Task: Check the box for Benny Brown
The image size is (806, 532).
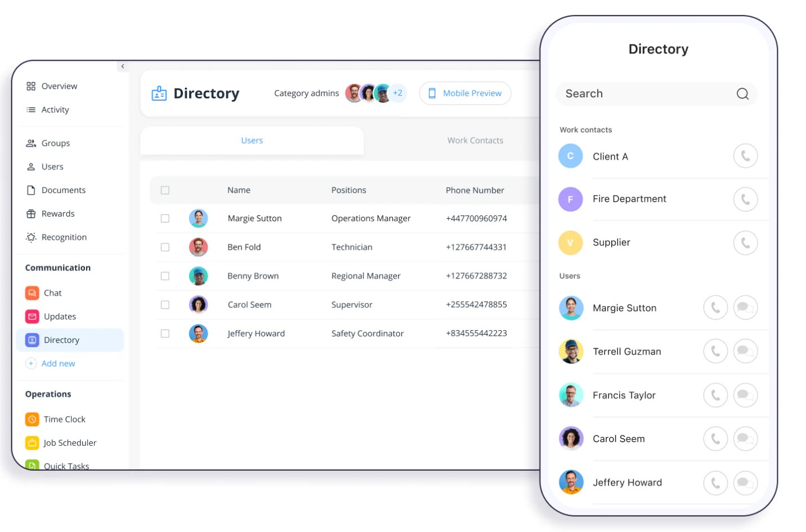Action: 165,276
